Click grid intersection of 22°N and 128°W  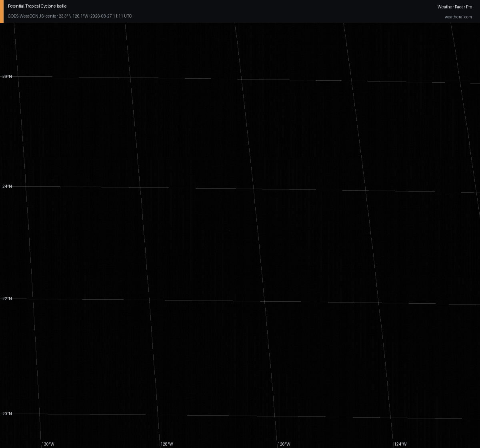coord(149,300)
